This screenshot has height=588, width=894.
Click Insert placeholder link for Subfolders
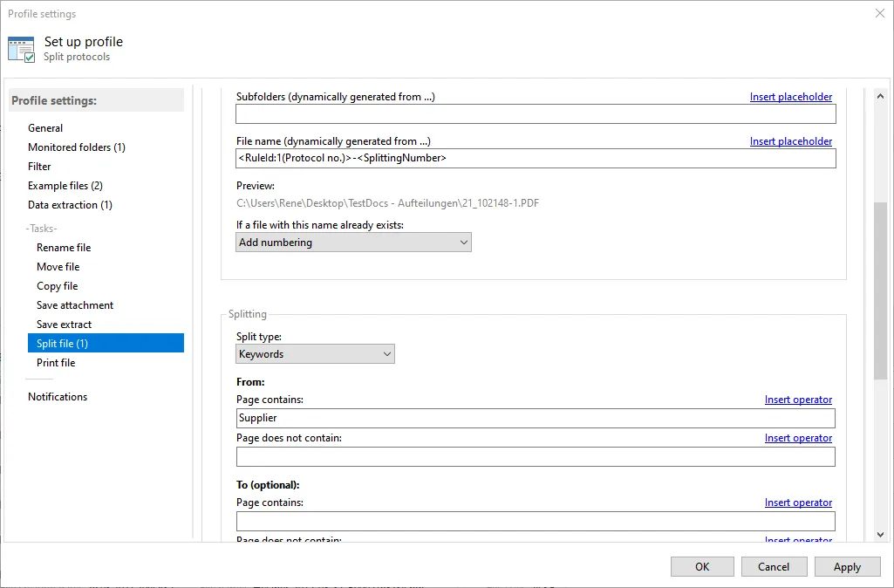[791, 97]
